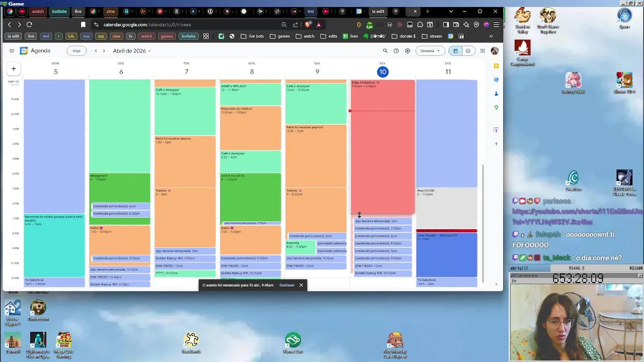Open calendar help question mark
This screenshot has height=362, width=644.
[x=396, y=51]
